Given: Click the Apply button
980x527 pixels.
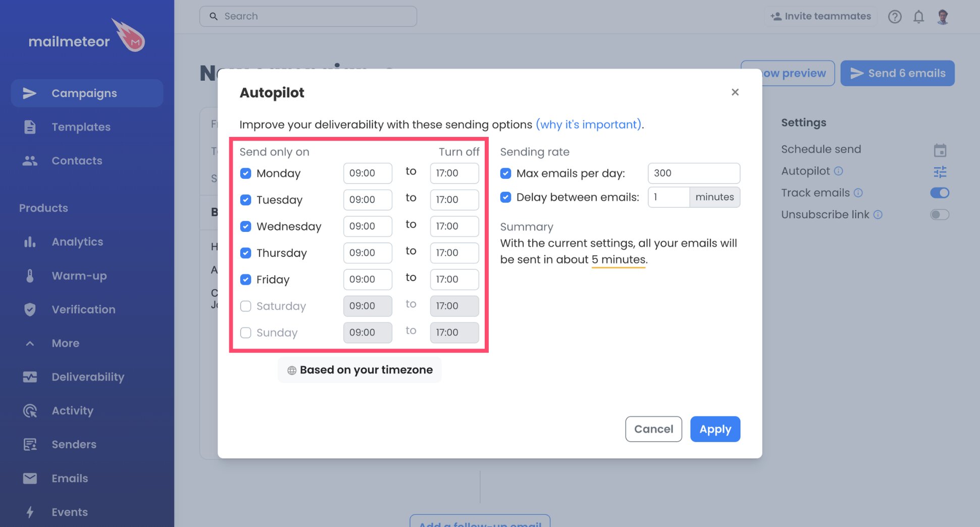Looking at the screenshot, I should coord(715,429).
